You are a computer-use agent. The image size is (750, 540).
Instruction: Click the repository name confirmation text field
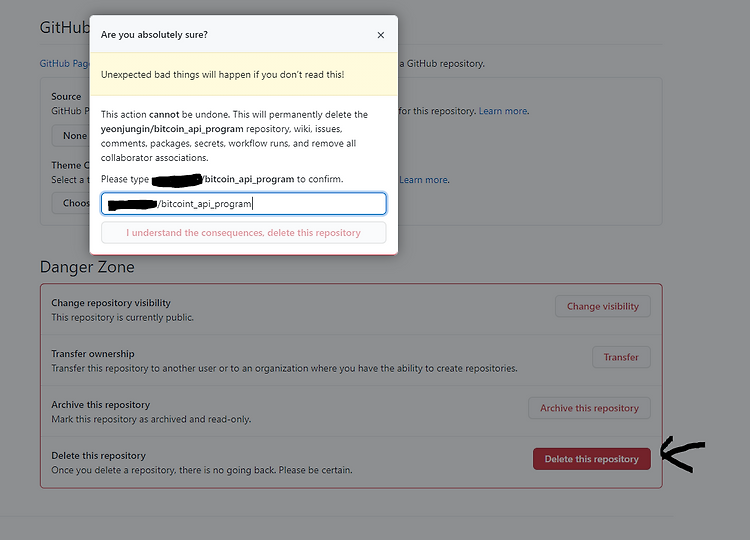(243, 204)
